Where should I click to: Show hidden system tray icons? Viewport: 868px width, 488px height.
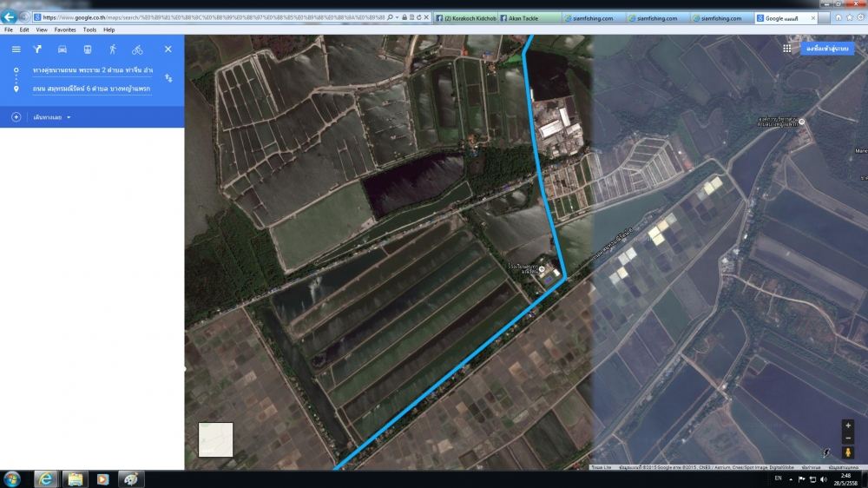coord(791,479)
